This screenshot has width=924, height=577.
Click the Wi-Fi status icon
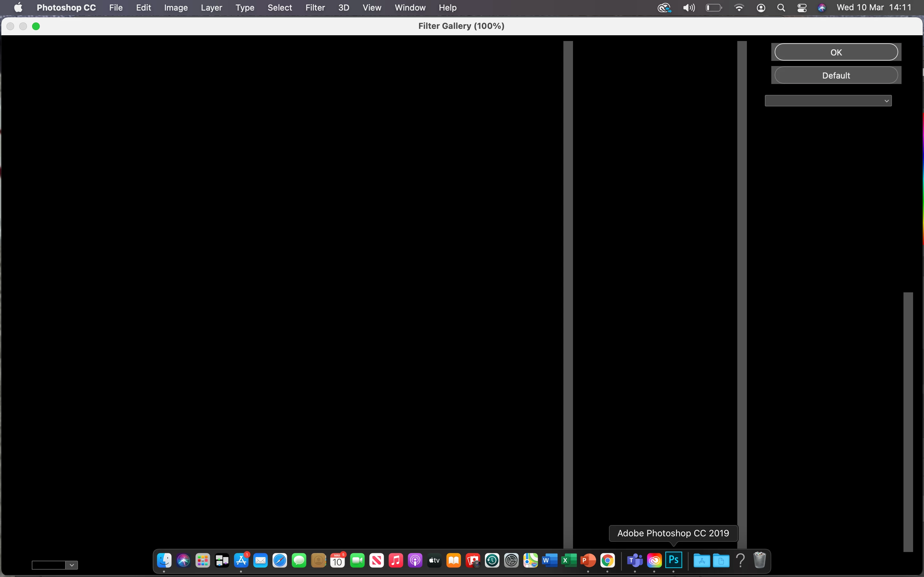click(x=739, y=8)
